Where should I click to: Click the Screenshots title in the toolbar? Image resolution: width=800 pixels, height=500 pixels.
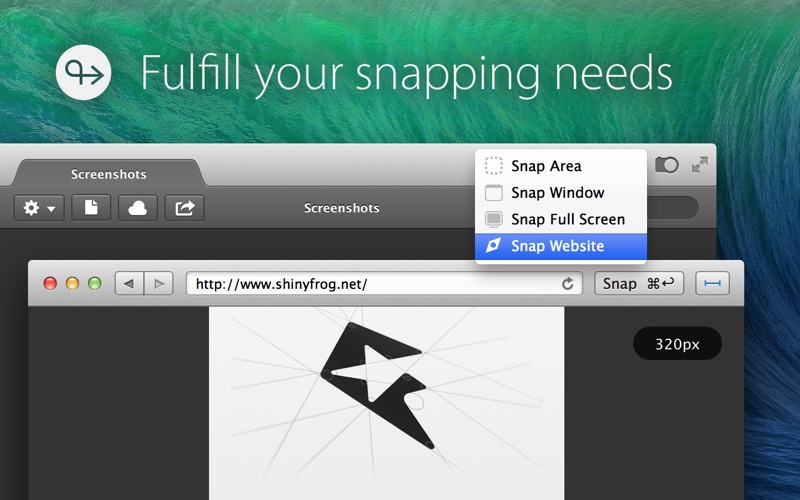(x=341, y=208)
